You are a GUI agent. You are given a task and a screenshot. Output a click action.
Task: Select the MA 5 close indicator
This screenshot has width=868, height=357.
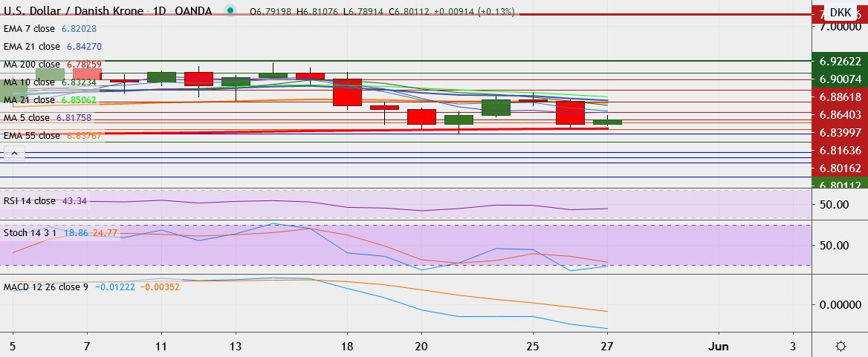(x=27, y=118)
